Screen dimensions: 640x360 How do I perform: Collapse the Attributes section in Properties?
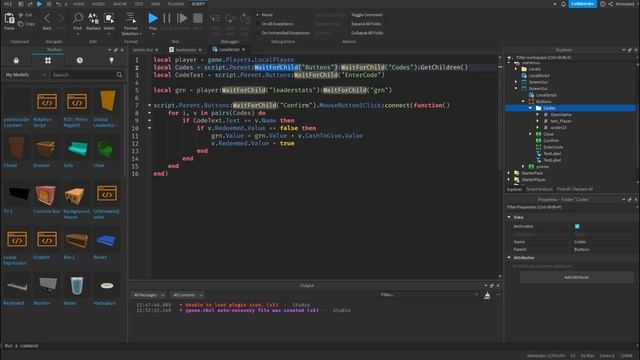click(509, 258)
